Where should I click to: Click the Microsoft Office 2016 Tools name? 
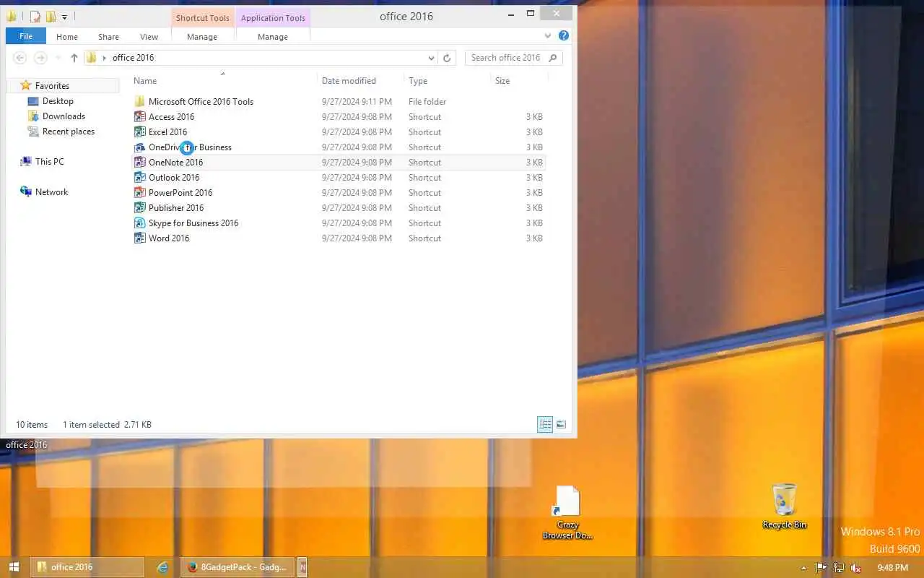(201, 102)
